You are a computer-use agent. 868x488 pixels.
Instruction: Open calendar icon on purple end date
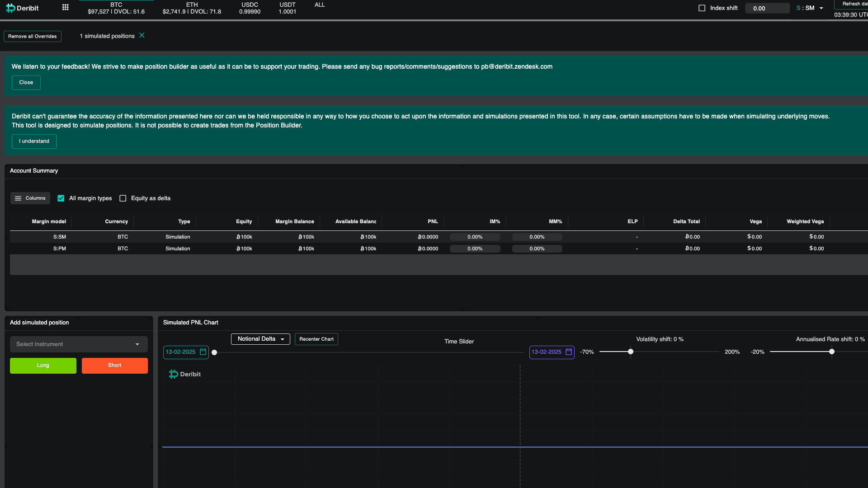coord(569,352)
